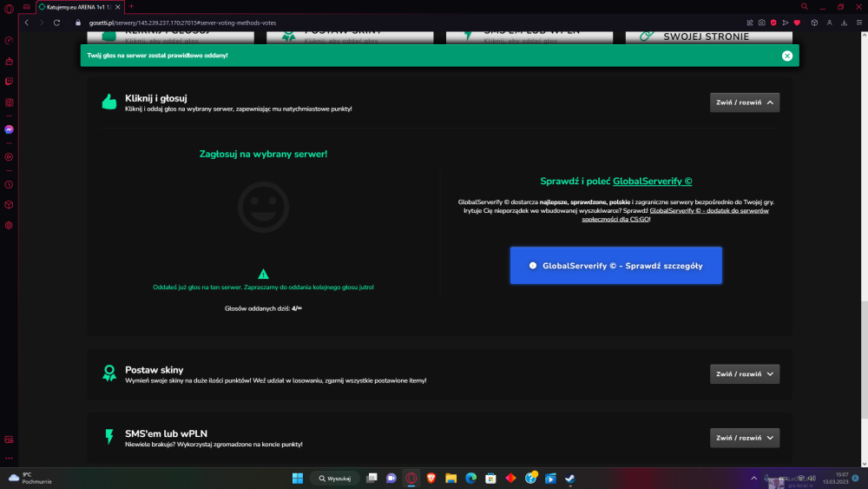Open Messenger in the sidebar

click(9, 129)
